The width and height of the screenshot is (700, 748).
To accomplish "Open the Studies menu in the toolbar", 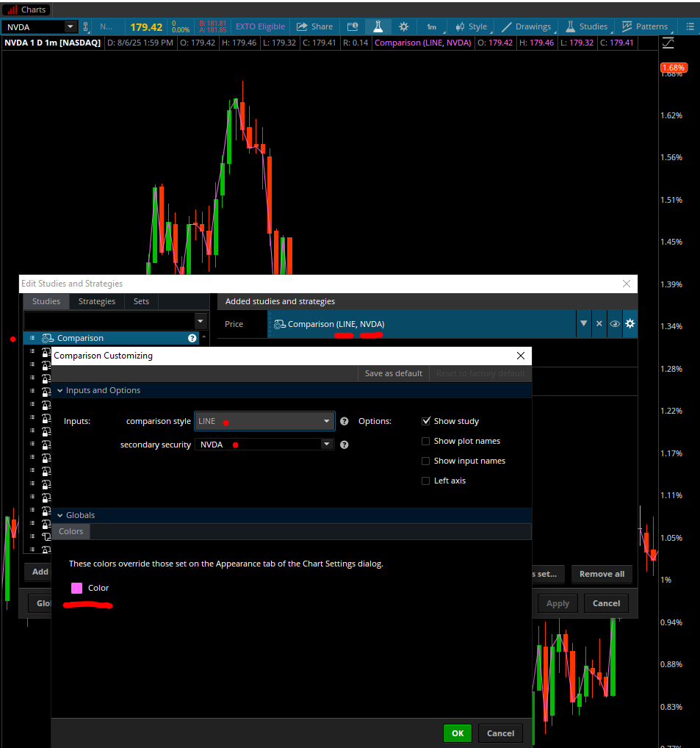I will pos(586,26).
